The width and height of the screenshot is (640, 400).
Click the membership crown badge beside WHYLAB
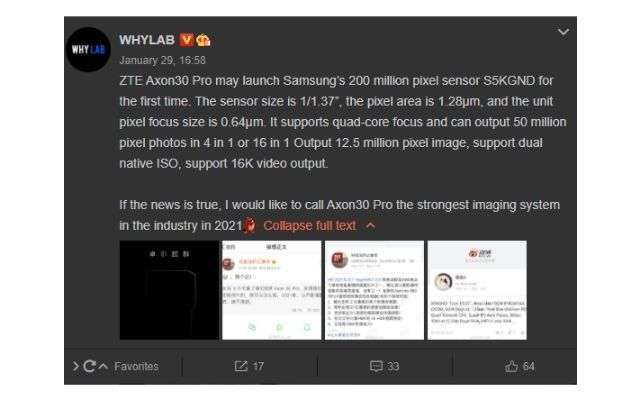pos(203,40)
